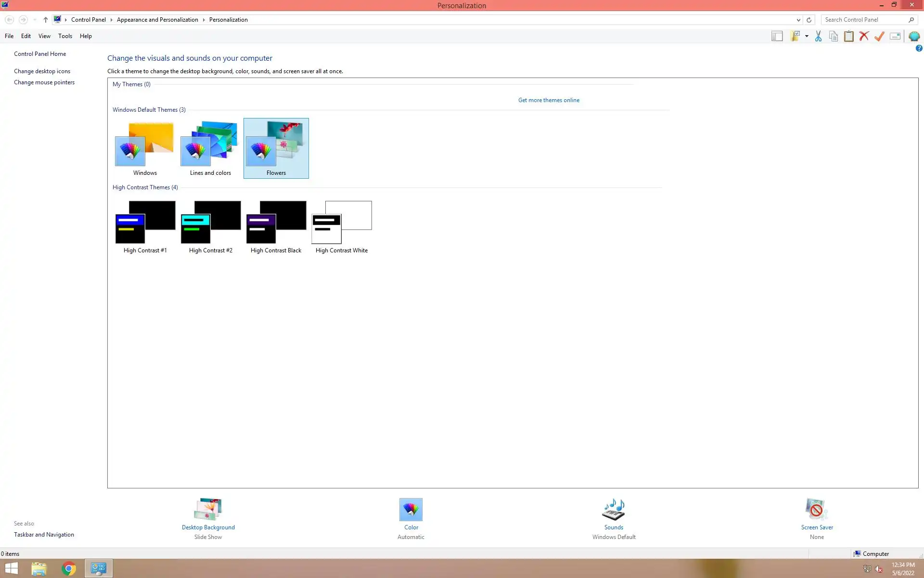Image resolution: width=924 pixels, height=578 pixels.
Task: Click the blue help question mark
Action: point(919,48)
